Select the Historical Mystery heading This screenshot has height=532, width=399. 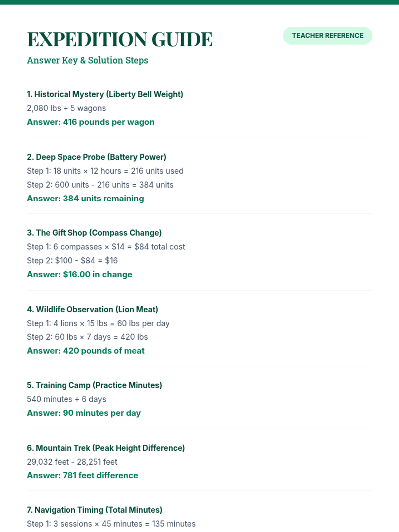(105, 94)
